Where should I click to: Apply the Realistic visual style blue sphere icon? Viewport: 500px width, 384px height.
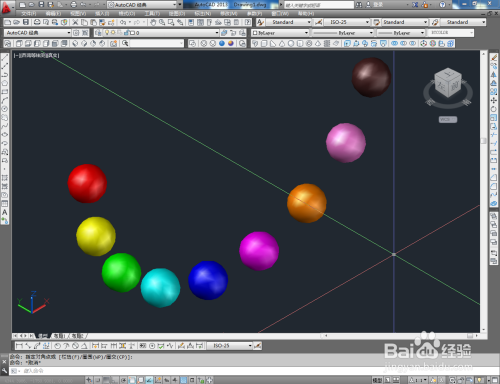click(222, 44)
